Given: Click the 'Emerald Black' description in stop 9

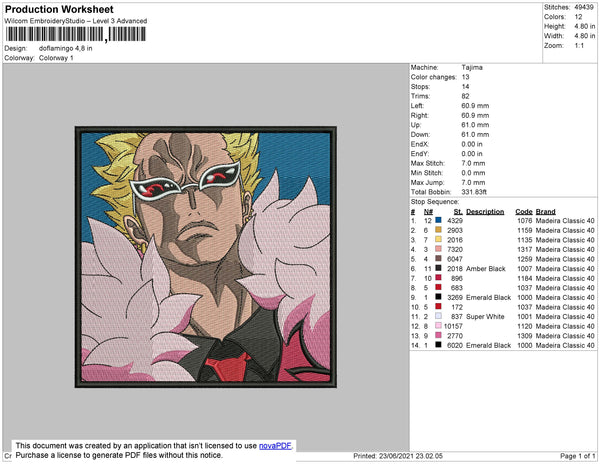Looking at the screenshot, I should pyautogui.click(x=489, y=297).
